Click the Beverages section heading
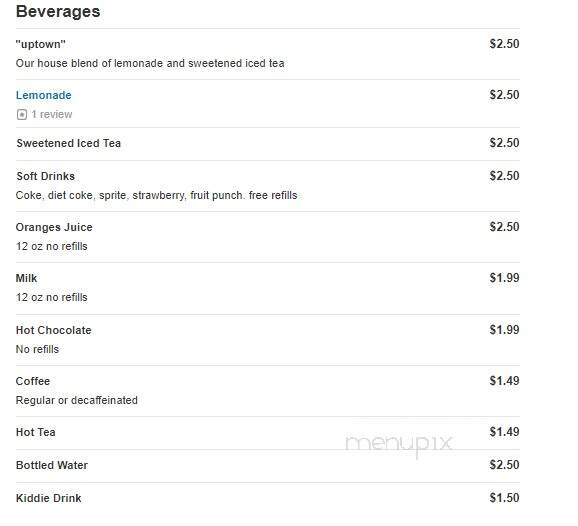578x526 pixels. click(x=58, y=11)
